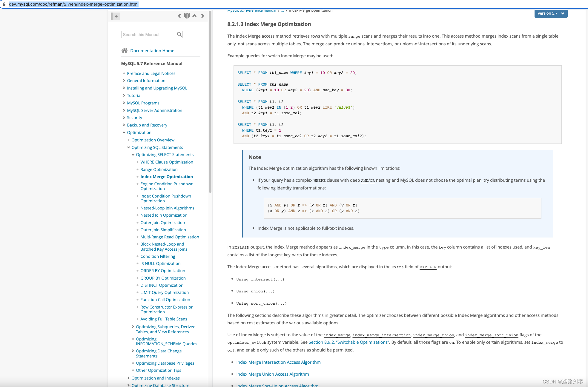Collapse Optimizing SQL Statements
Viewport: 588px width, 387px height.
128,147
